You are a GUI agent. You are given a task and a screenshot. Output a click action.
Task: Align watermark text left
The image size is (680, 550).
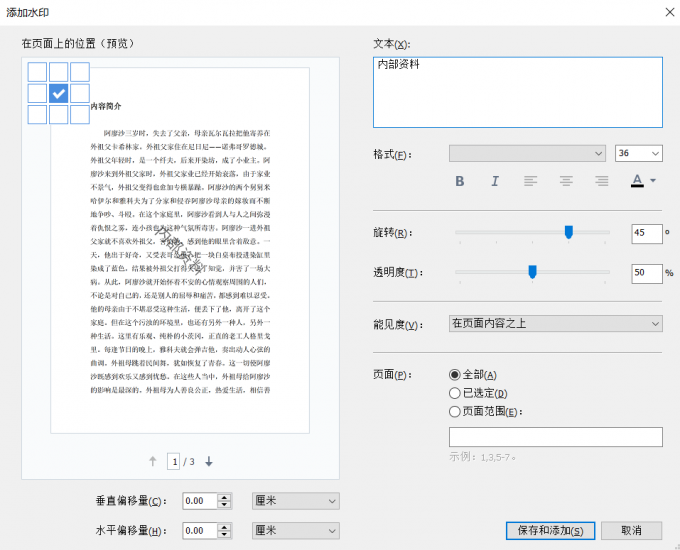530,181
